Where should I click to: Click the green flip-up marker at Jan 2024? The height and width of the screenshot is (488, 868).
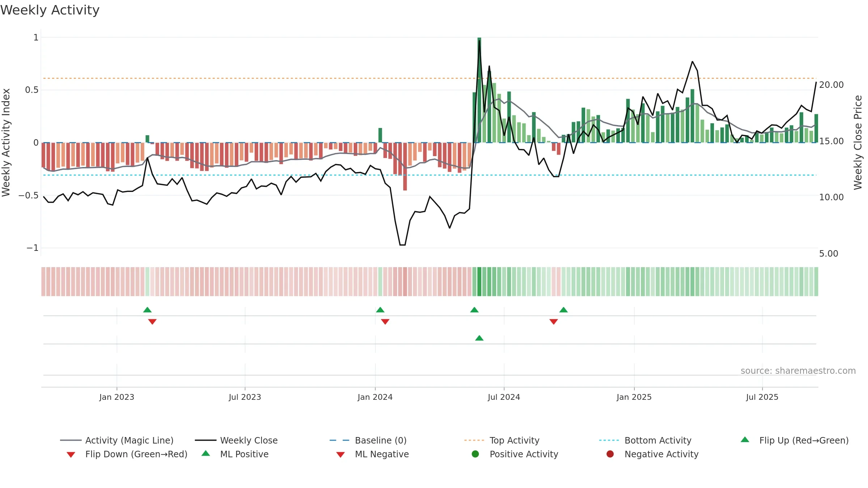point(380,310)
